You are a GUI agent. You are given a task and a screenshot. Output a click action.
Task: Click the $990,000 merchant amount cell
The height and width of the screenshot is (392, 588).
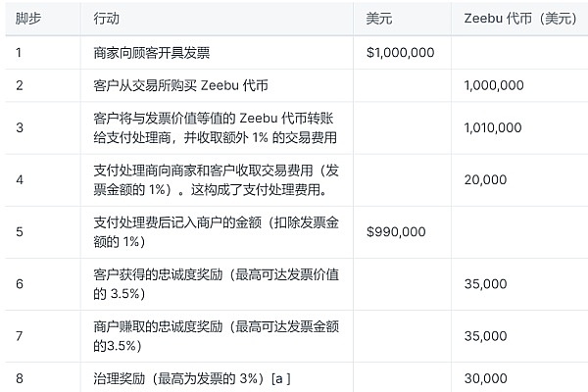pyautogui.click(x=396, y=231)
